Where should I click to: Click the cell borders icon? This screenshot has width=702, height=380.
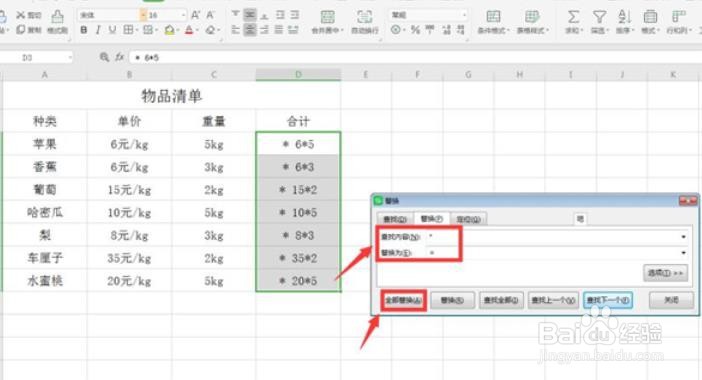[x=128, y=30]
